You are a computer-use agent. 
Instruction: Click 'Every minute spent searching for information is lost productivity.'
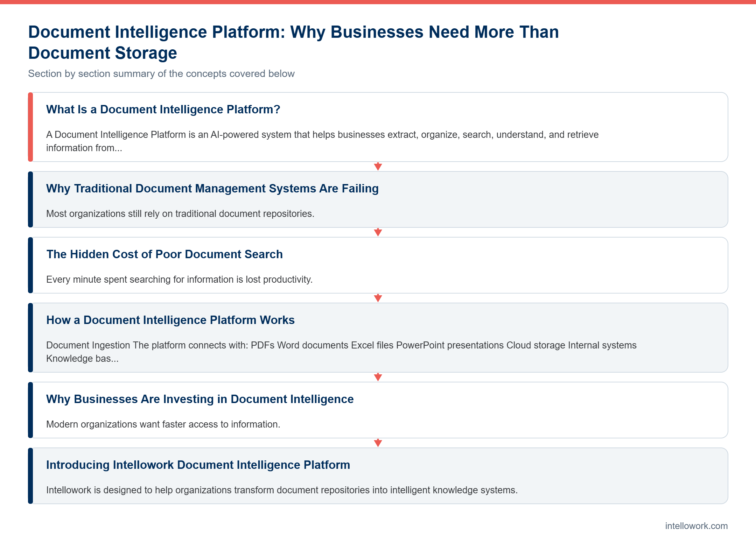tap(179, 280)
